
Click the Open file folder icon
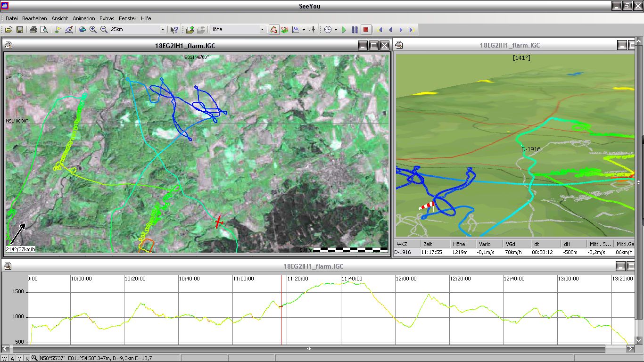click(x=8, y=30)
